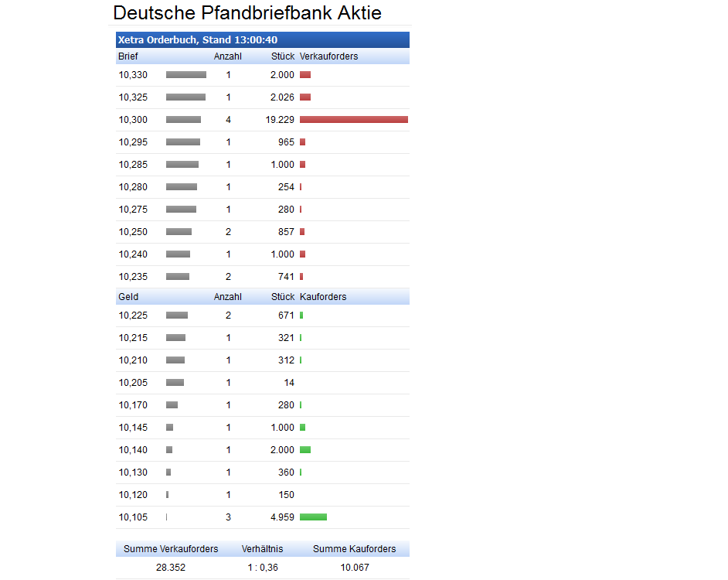Select the 2.026 Stück quantity
The image size is (728, 580).
click(x=282, y=97)
